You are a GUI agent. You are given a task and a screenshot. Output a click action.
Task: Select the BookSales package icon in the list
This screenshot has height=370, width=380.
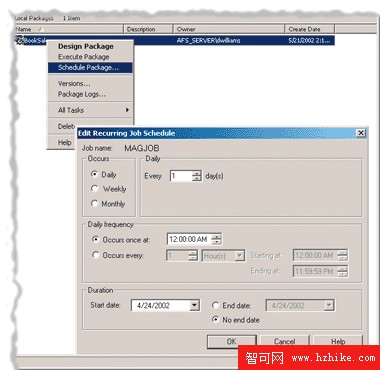click(20, 40)
